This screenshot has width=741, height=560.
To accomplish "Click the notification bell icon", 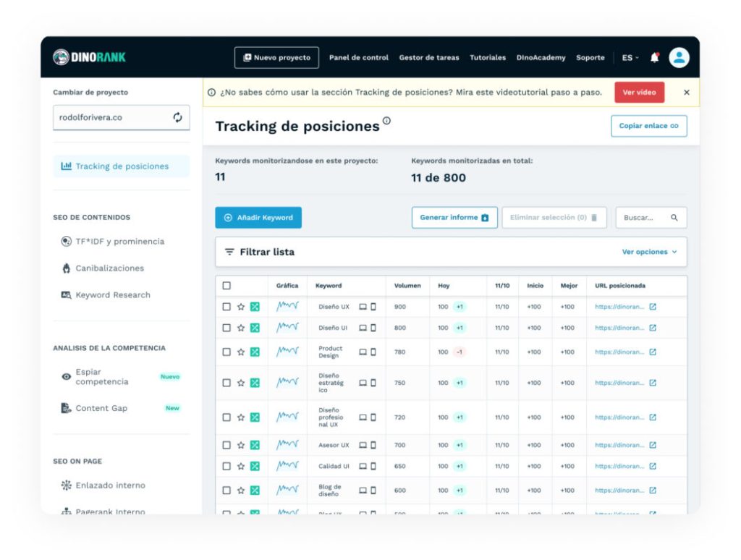I will 654,58.
